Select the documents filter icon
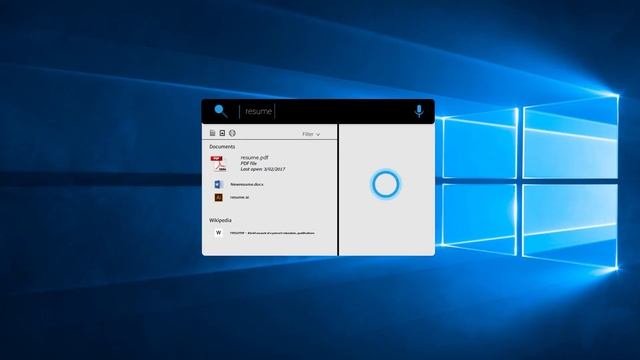 coord(212,133)
